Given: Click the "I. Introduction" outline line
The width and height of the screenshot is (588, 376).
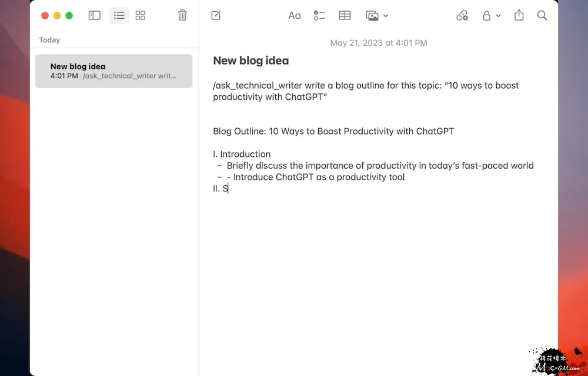Looking at the screenshot, I should pos(242,154).
